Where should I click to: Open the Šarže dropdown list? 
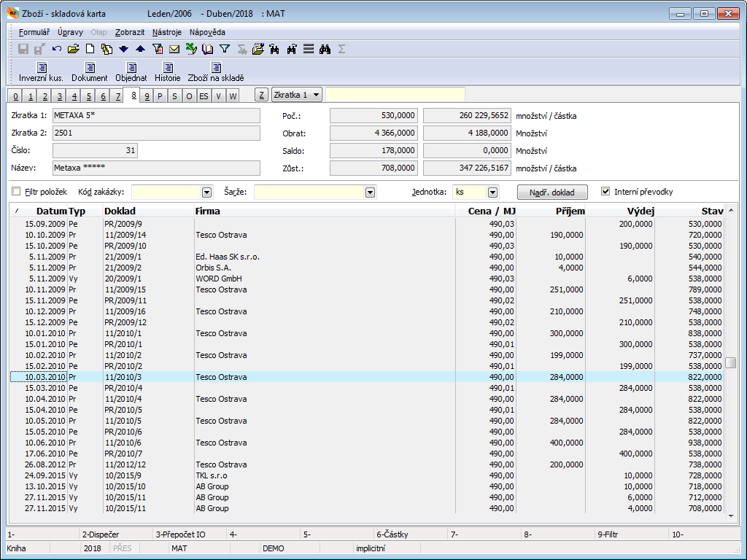click(x=370, y=192)
